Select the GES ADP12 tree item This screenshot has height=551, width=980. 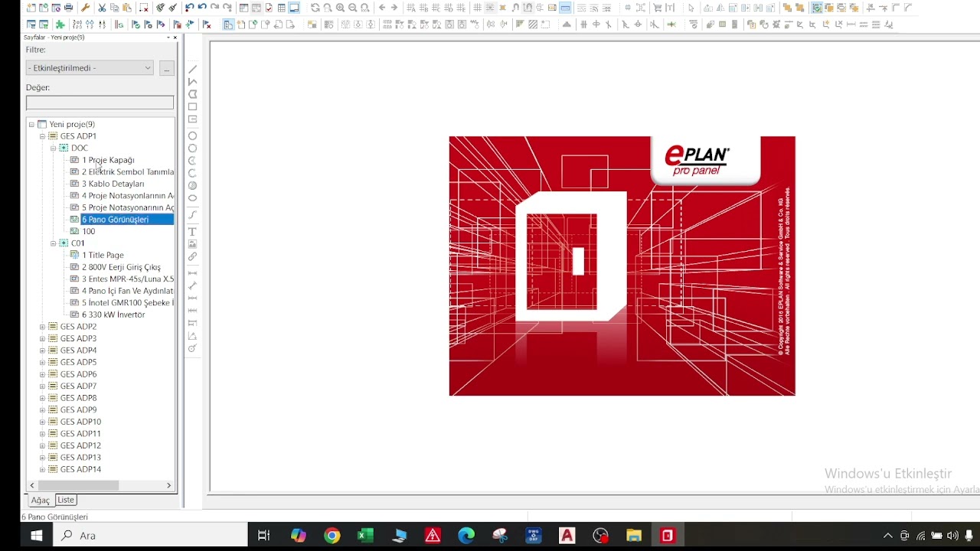pos(80,445)
